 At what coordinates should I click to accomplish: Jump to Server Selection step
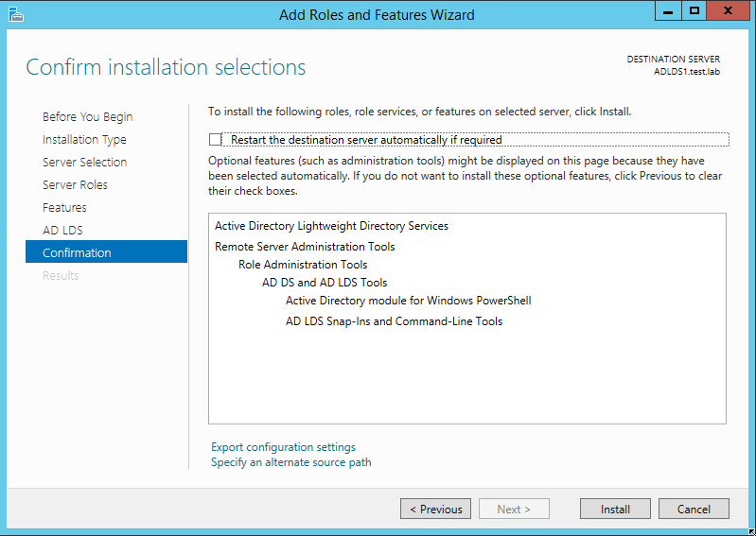[x=85, y=163]
